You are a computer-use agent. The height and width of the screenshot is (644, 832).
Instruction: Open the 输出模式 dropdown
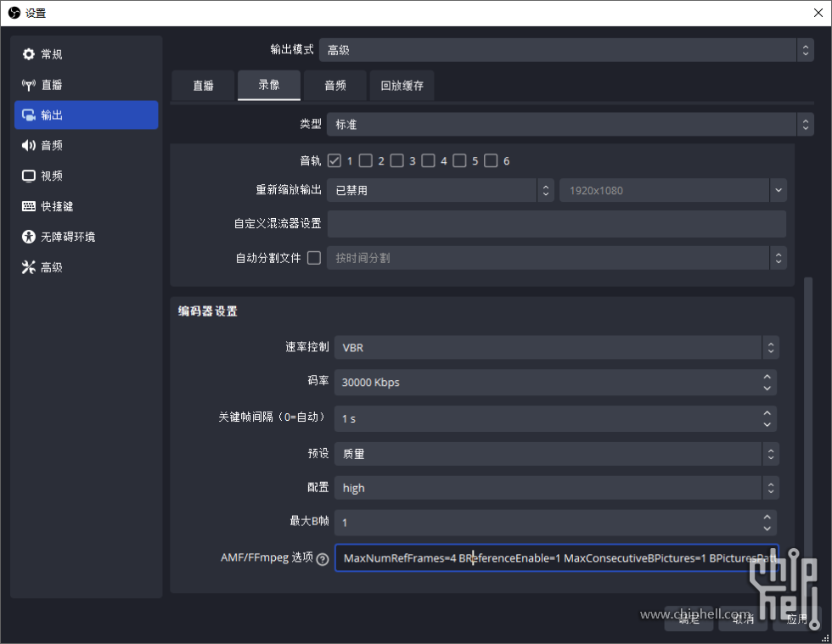(566, 50)
